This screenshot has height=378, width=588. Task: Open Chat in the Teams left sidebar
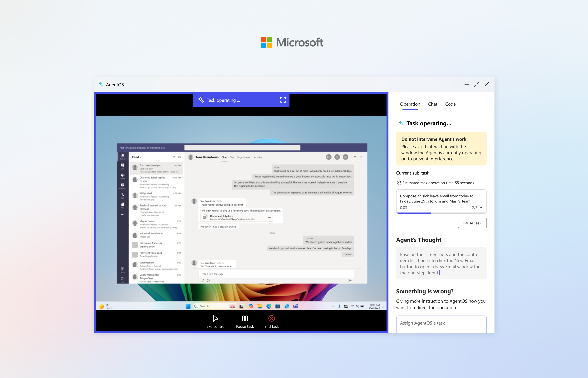click(x=123, y=166)
